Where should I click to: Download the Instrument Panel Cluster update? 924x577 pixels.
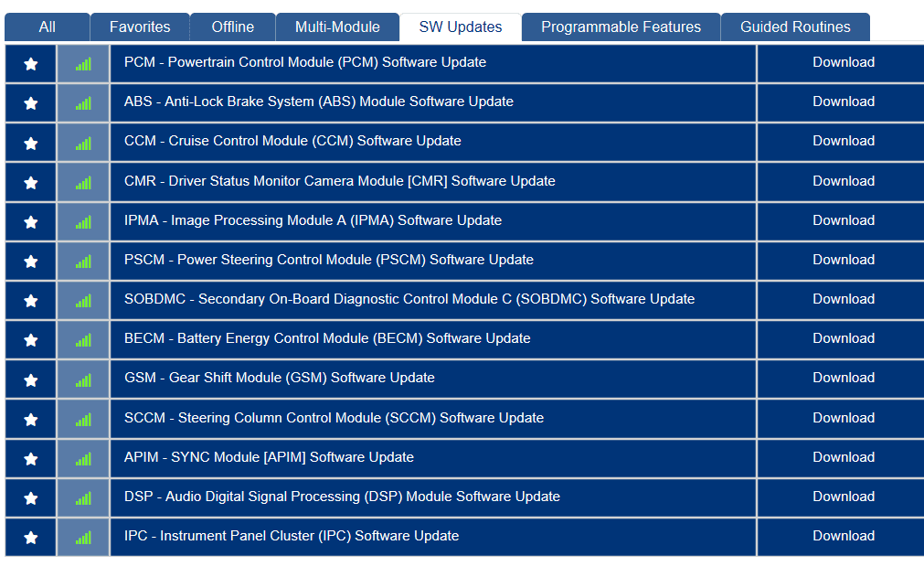[843, 537]
